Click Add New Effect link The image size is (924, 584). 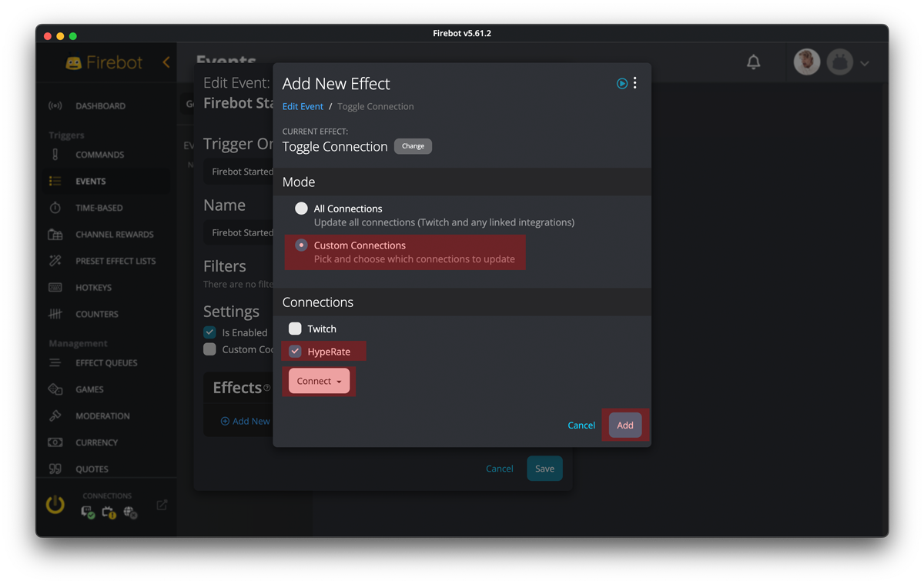[x=246, y=421]
